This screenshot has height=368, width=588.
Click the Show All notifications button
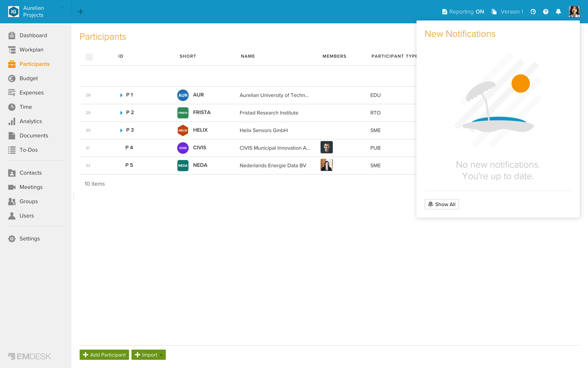441,204
